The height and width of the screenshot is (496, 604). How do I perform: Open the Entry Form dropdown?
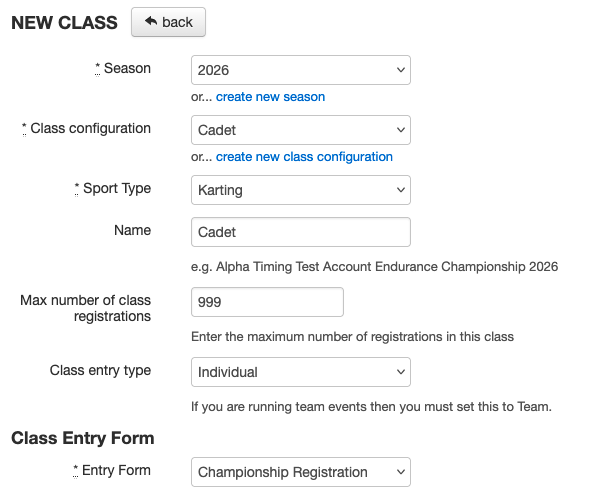(300, 472)
